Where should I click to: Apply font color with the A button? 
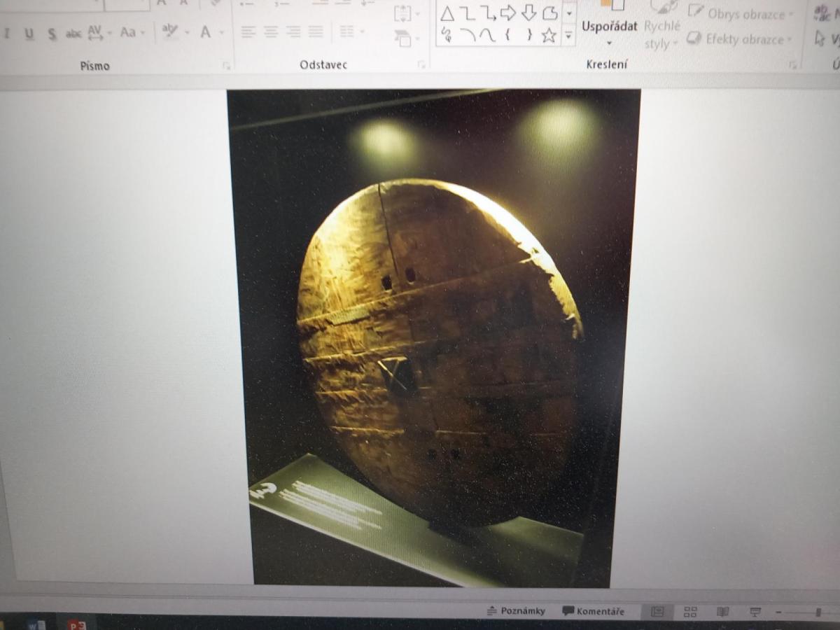click(206, 31)
